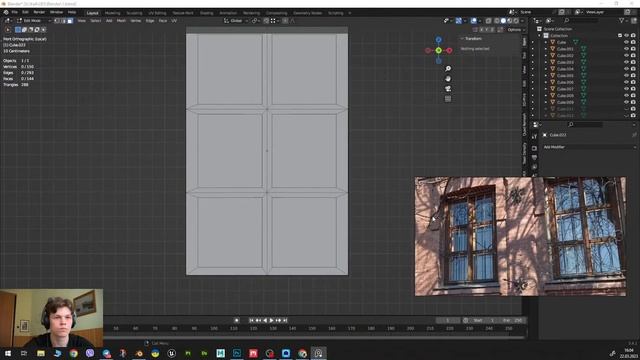Open File Explorer from taskbar
Viewport: 640px width, 360px height.
point(41,353)
